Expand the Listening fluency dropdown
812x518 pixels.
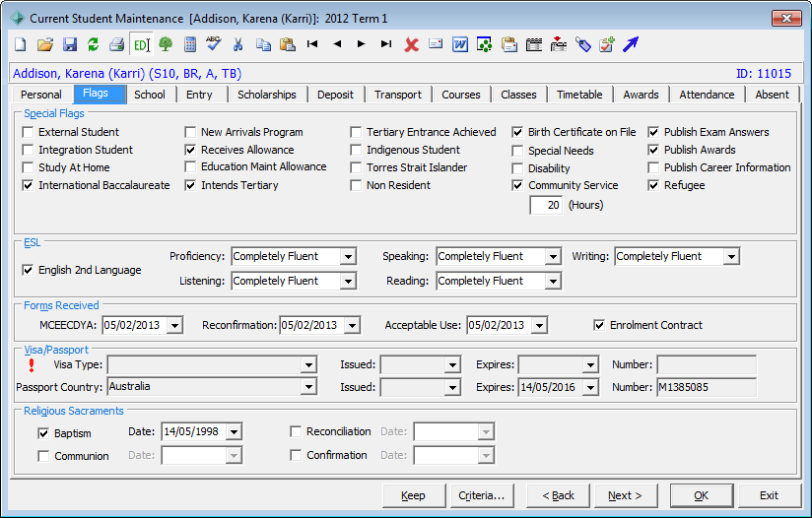pos(348,282)
